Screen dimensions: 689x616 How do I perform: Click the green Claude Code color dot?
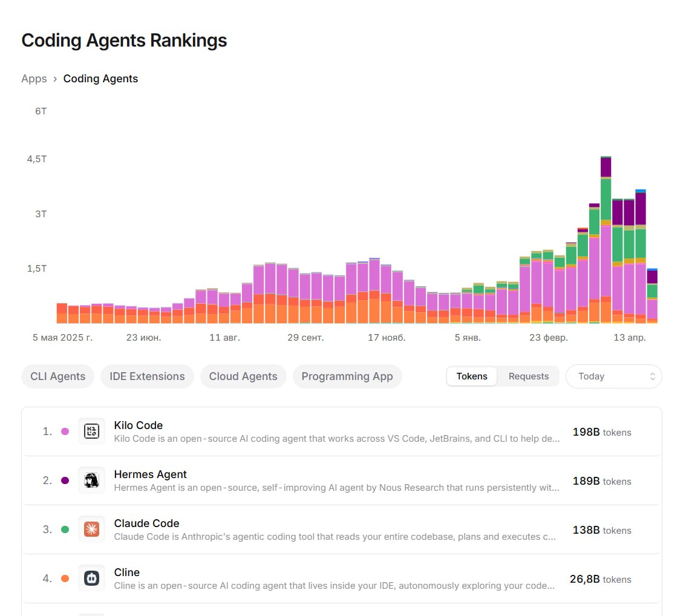coord(65,529)
